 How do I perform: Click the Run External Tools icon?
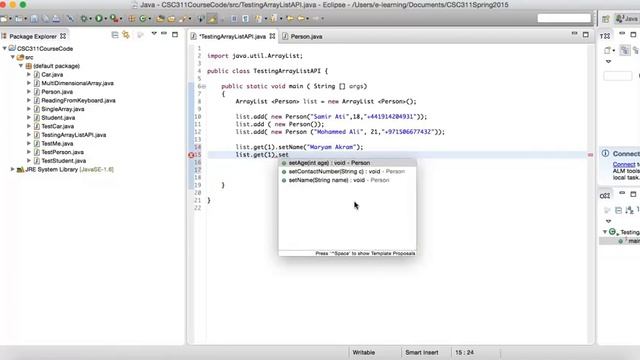coord(113,19)
